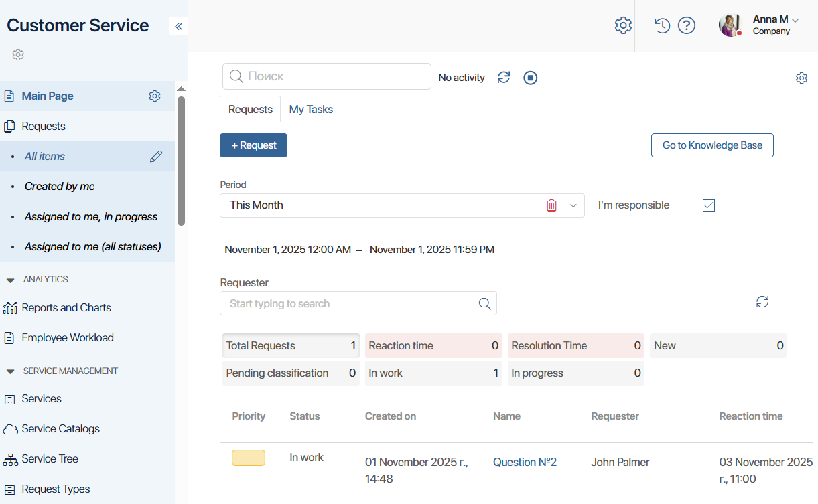Viewport: 818px width, 504px height.
Task: Click the Requester search input field
Action: tap(348, 303)
